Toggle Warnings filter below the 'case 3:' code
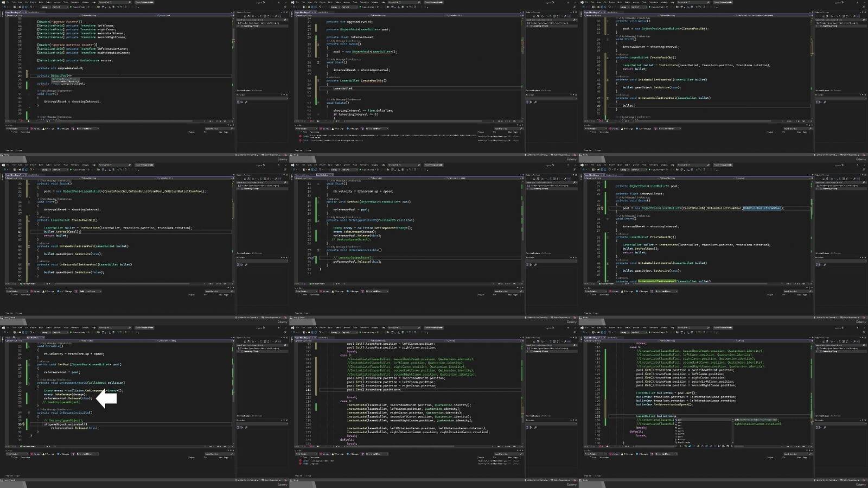 point(337,454)
